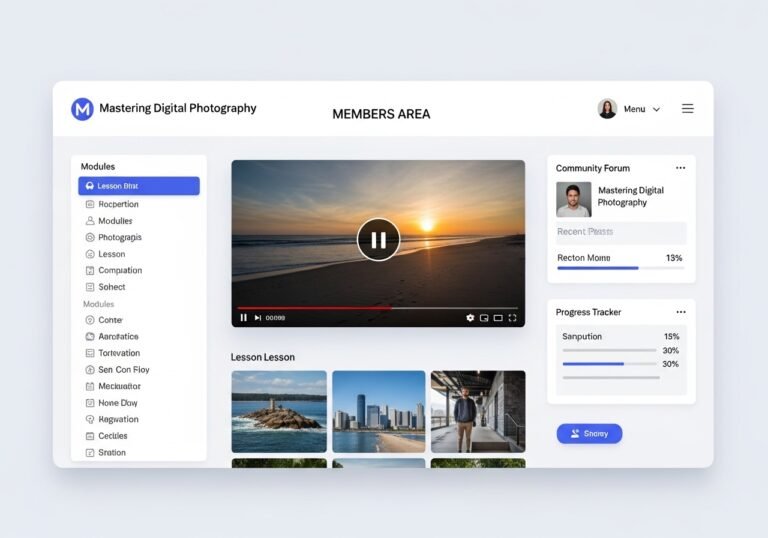The width and height of the screenshot is (768, 538).
Task: Pause video using large center button
Action: click(x=378, y=240)
